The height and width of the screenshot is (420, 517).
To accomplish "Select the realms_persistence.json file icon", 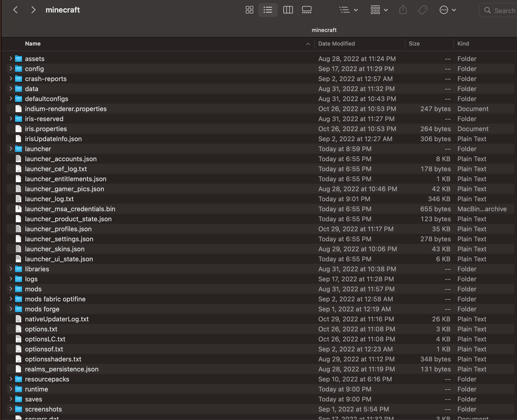I will 19,369.
